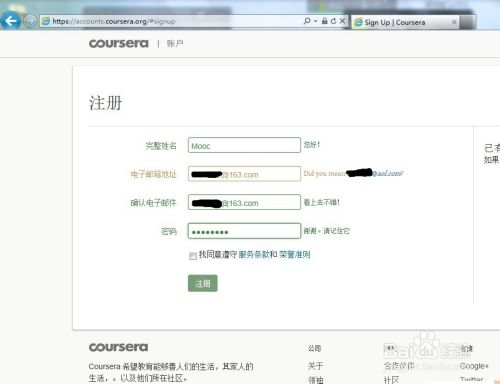Focus the 电子邮箱地址 input field
500x384 pixels.
point(244,174)
